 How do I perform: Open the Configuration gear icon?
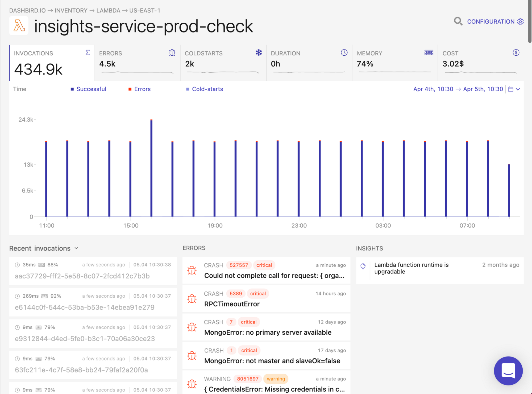click(520, 22)
